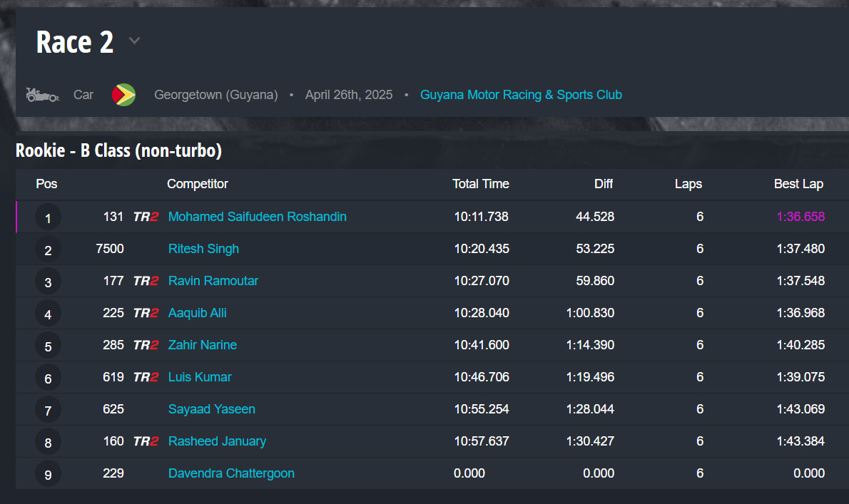Viewport: 849px width, 504px height.
Task: Click the Race 2 heading title
Action: (x=75, y=42)
